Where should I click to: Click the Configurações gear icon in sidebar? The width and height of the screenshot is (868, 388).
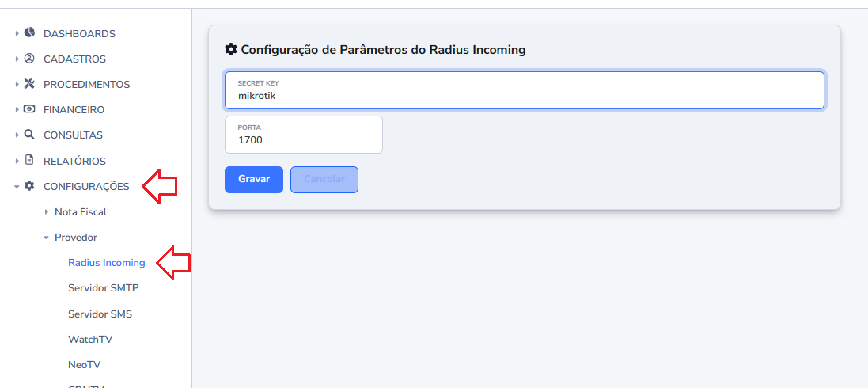30,186
